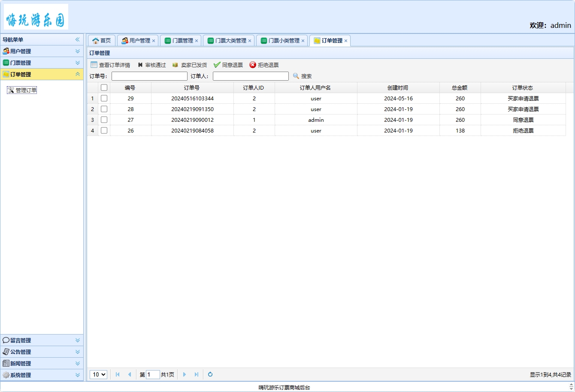Go to the next page arrow

point(185,374)
